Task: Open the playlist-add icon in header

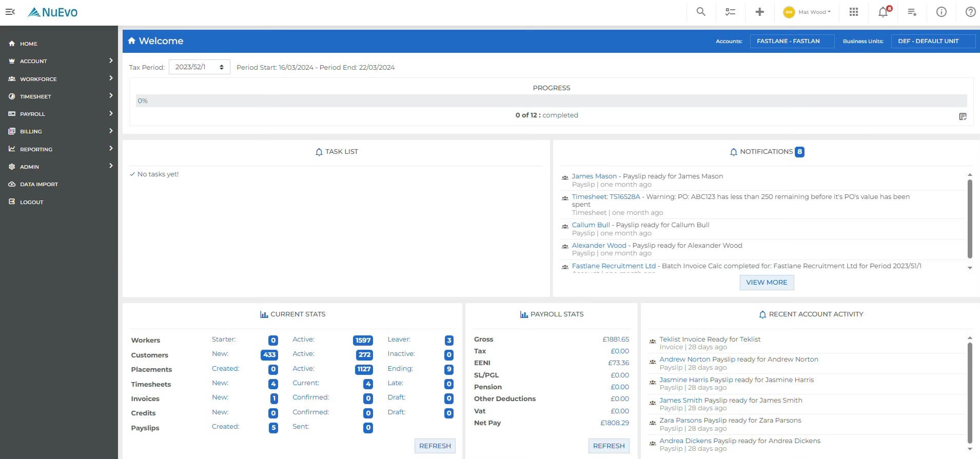Action: [x=912, y=12]
